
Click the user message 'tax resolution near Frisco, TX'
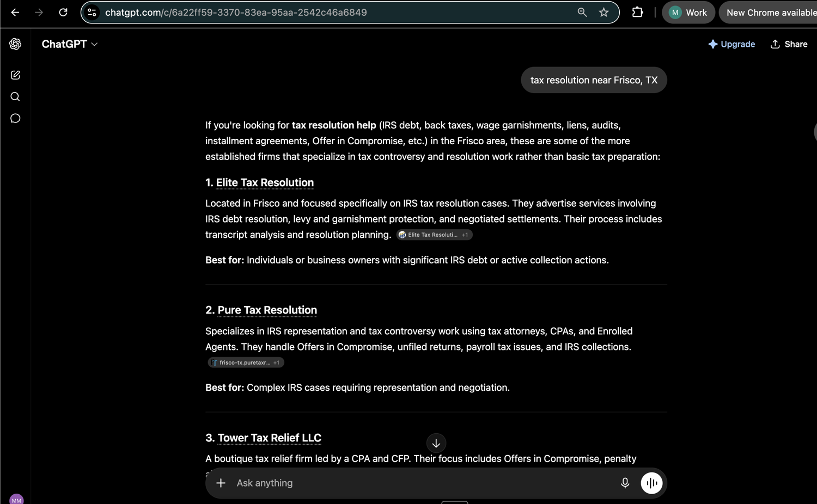(594, 80)
